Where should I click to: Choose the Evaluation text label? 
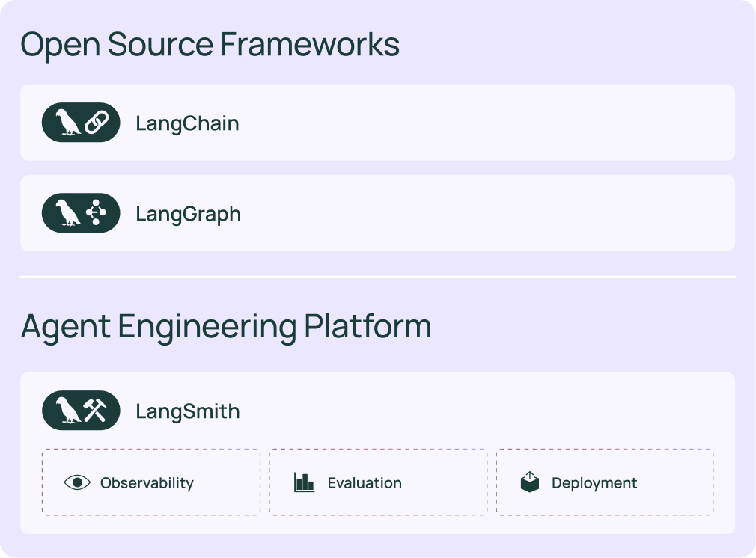(x=365, y=483)
